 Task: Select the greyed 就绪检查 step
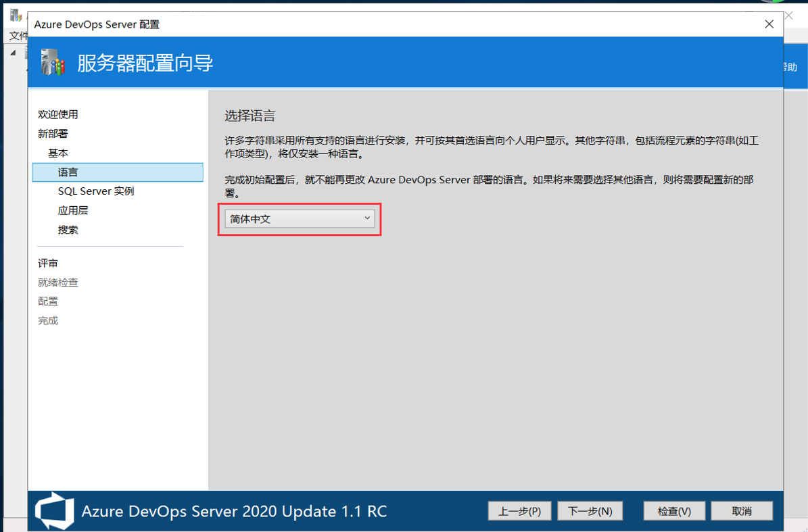[57, 282]
